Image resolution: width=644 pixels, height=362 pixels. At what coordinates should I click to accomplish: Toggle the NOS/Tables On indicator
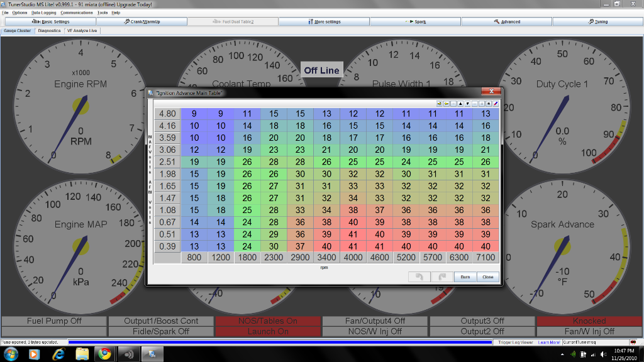click(x=268, y=321)
